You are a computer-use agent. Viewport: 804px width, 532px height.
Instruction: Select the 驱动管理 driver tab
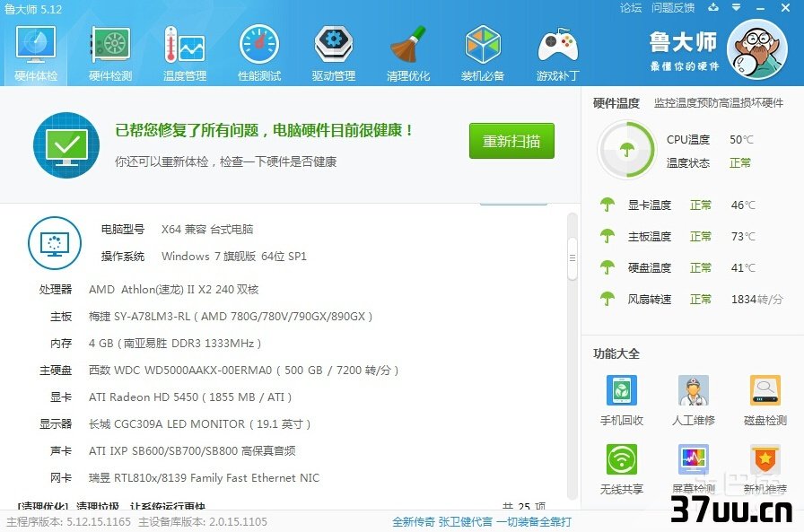pos(333,53)
